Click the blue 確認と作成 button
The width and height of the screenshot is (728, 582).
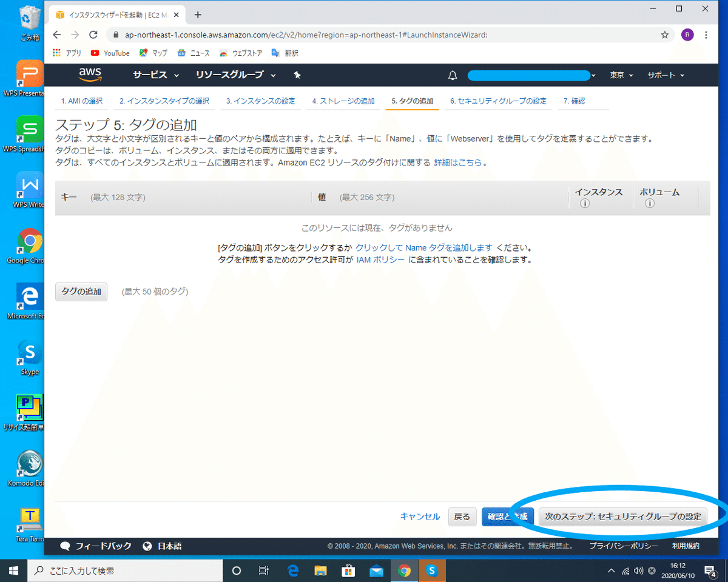point(508,517)
